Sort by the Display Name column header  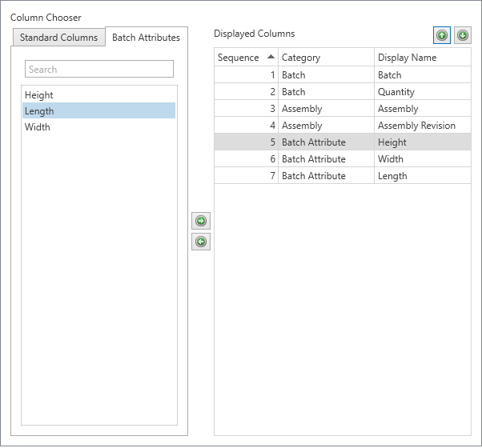[x=422, y=58]
